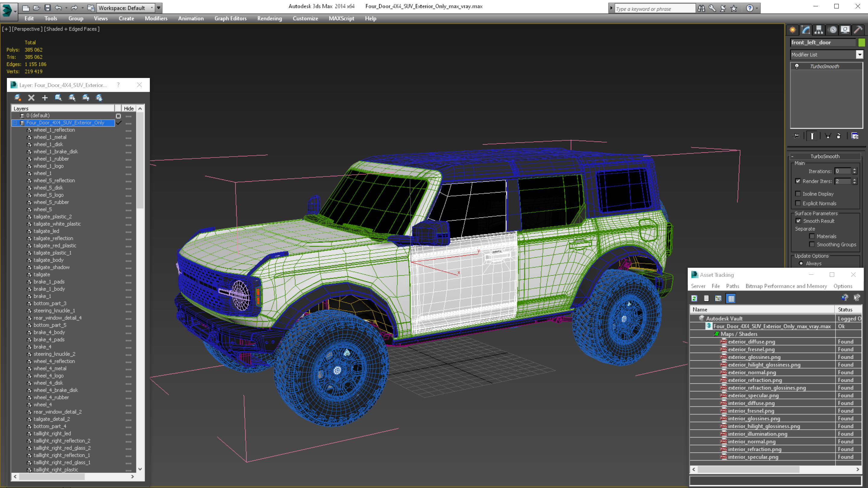
Task: Click the keyword search input field
Action: (655, 8)
